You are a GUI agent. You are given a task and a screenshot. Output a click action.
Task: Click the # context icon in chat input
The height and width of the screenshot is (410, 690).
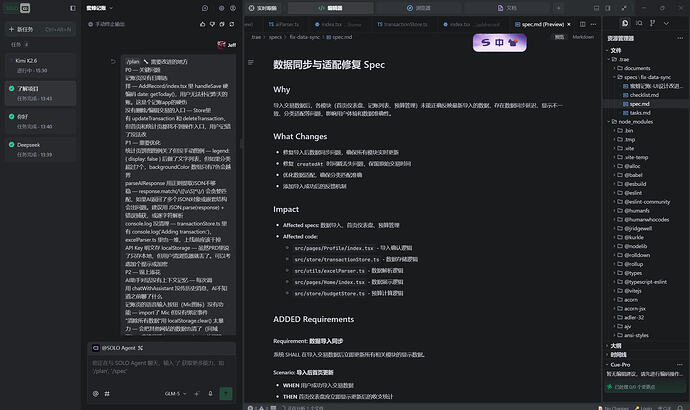(x=107, y=394)
